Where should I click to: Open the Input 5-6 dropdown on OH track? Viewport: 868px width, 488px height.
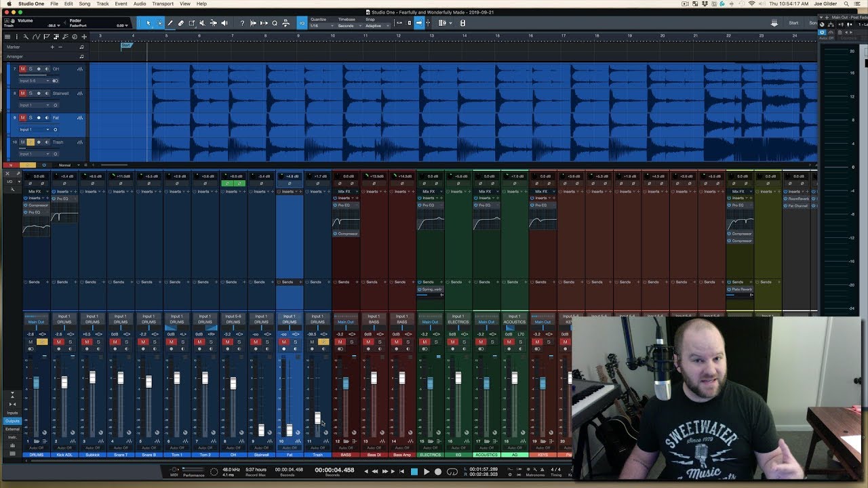click(35, 81)
